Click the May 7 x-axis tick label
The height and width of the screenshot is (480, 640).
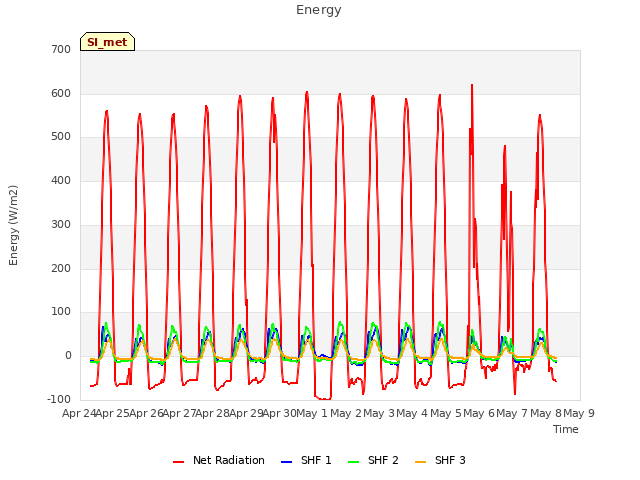point(512,413)
